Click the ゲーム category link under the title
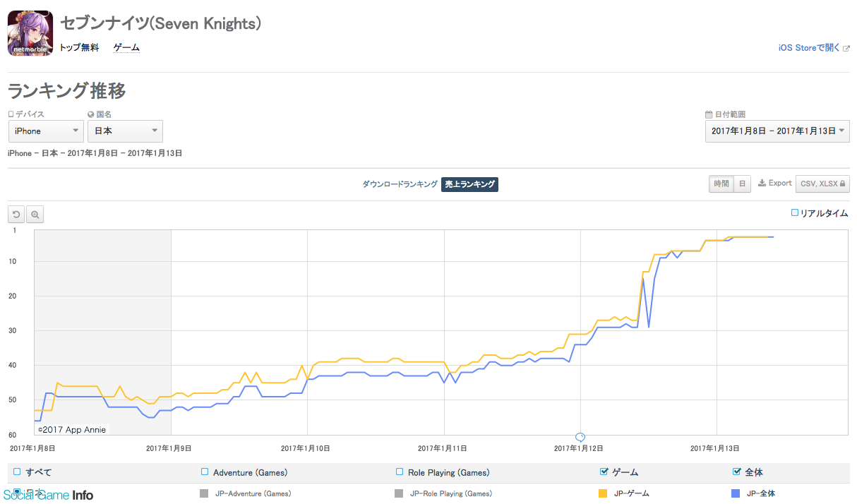The image size is (857, 504). pyautogui.click(x=126, y=48)
